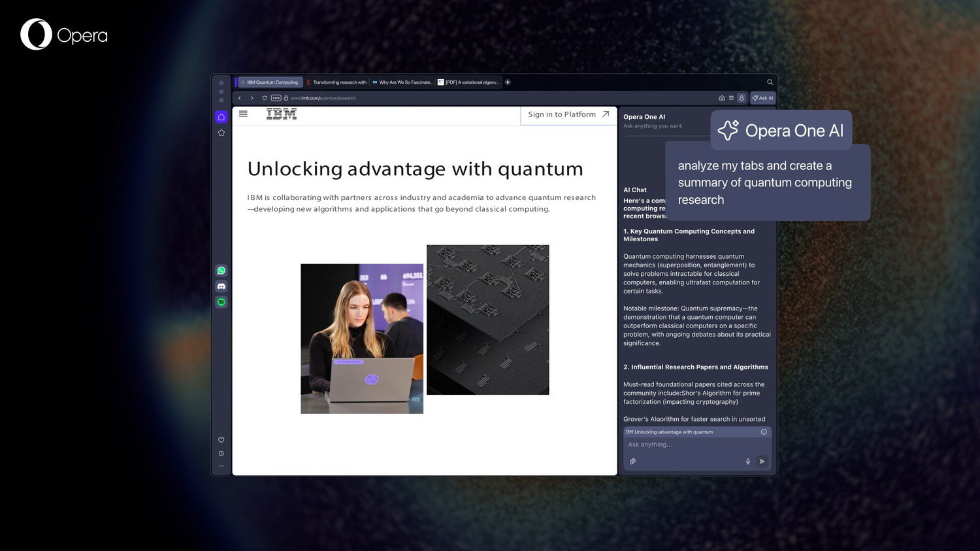Screen dimensions: 980x551
Task: Click the IBM logo on the page
Action: [x=282, y=114]
